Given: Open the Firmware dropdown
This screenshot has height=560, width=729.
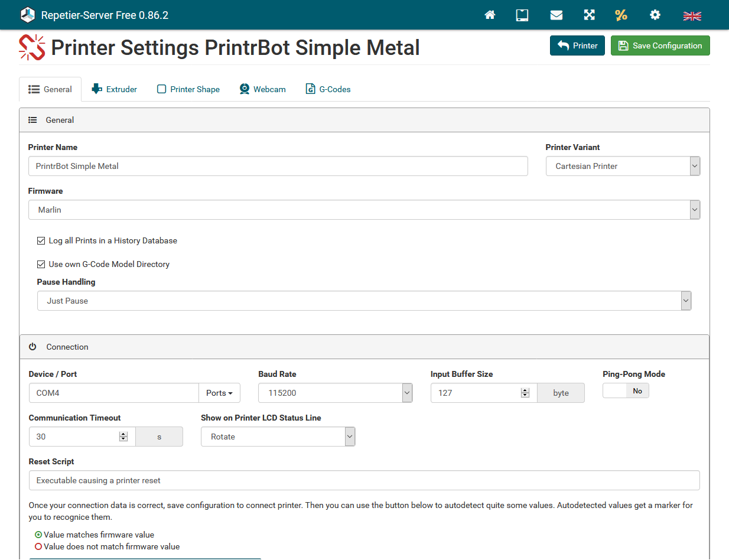Looking at the screenshot, I should click(x=364, y=210).
